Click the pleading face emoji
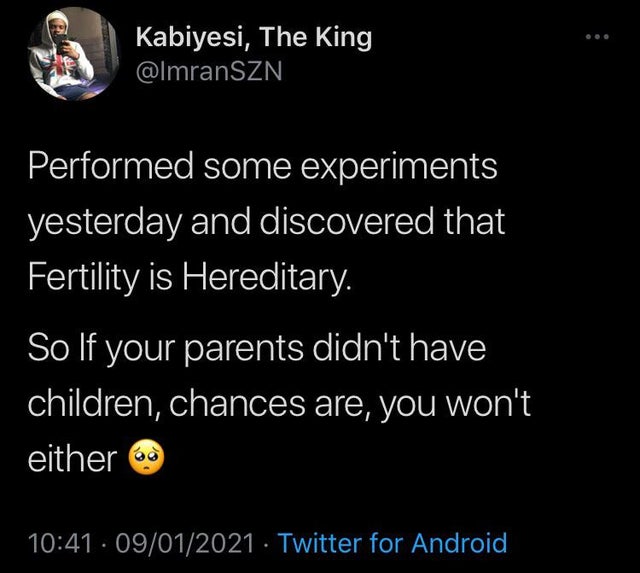 145,461
